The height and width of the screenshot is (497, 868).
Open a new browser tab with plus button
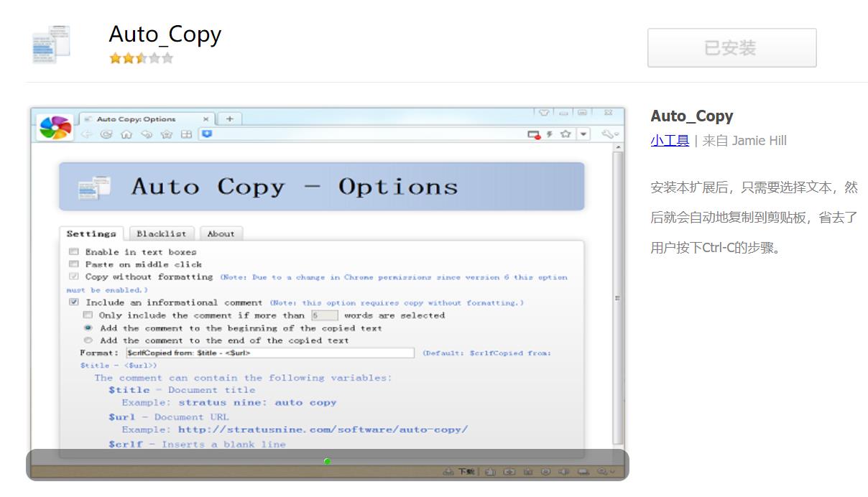pyautogui.click(x=229, y=119)
